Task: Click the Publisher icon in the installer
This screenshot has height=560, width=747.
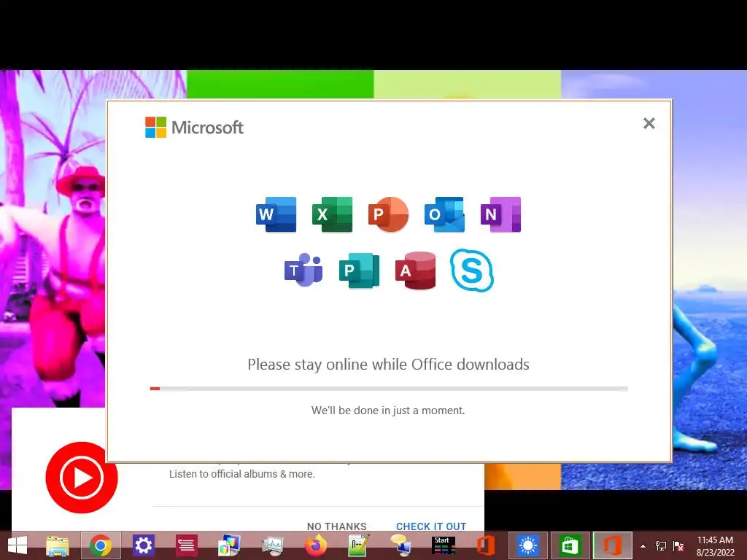Action: point(360,270)
